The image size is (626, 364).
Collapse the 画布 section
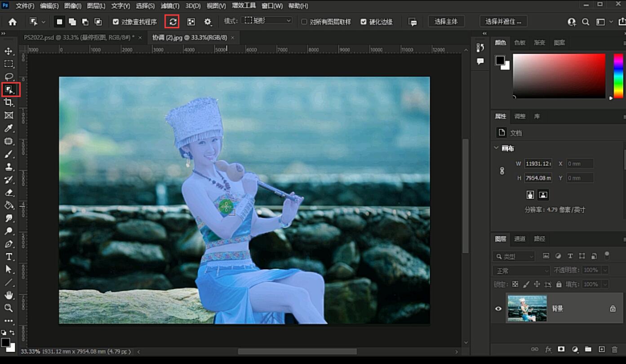(x=496, y=148)
